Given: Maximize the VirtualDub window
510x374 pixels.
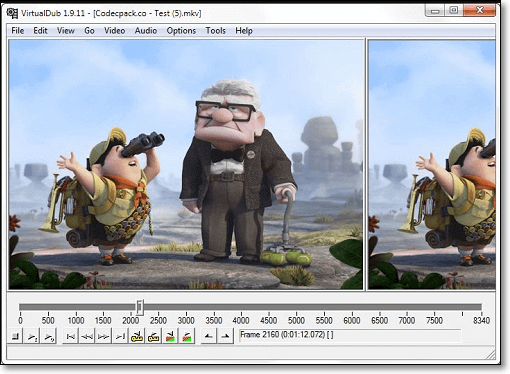Looking at the screenshot, I should tap(454, 11).
